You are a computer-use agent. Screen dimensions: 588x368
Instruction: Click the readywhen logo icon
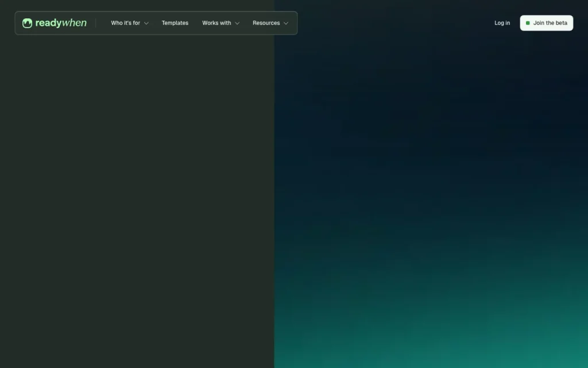(27, 23)
